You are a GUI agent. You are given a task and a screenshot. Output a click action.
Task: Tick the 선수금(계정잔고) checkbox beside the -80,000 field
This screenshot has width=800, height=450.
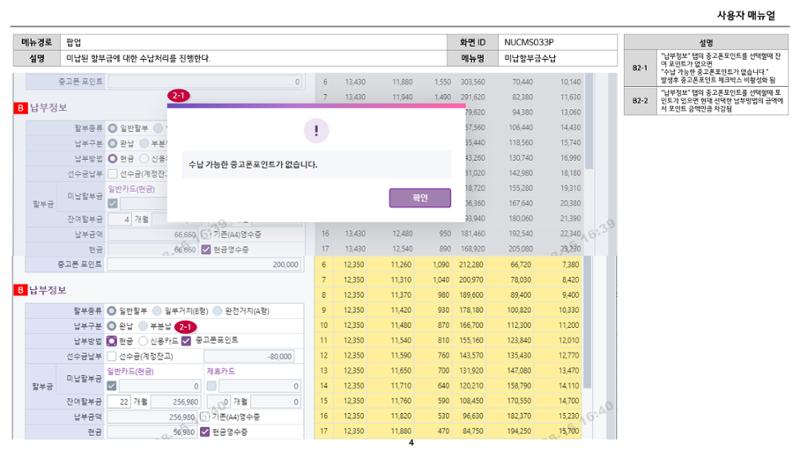pyautogui.click(x=112, y=356)
